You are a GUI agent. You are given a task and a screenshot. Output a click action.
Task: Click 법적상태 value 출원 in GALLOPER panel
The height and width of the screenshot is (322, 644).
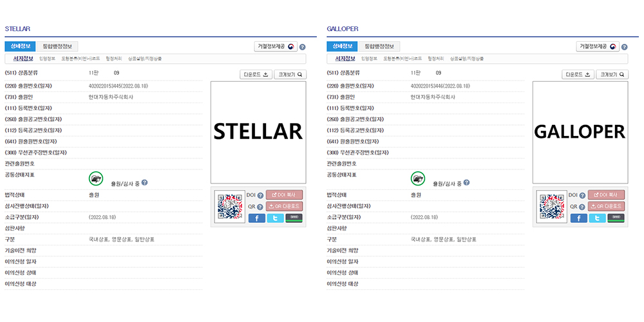click(415, 194)
